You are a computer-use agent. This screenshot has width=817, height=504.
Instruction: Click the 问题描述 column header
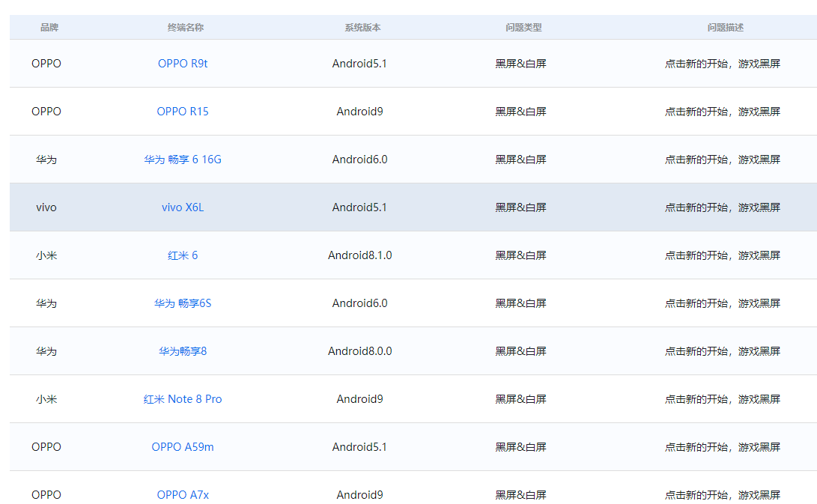coord(723,26)
